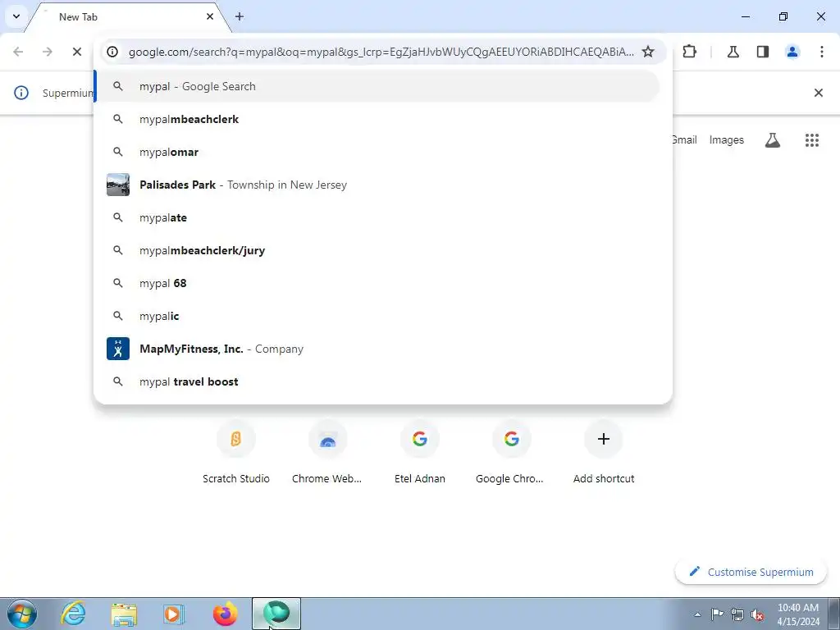View site information icon in address bar
Viewport: 840px width, 630px height.
pos(112,52)
